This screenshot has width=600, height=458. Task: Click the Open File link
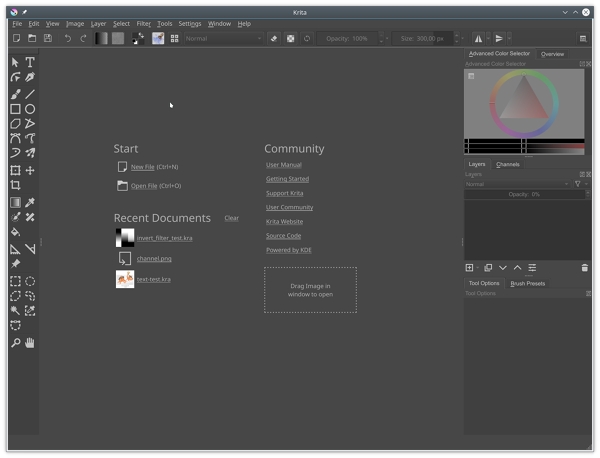[144, 186]
